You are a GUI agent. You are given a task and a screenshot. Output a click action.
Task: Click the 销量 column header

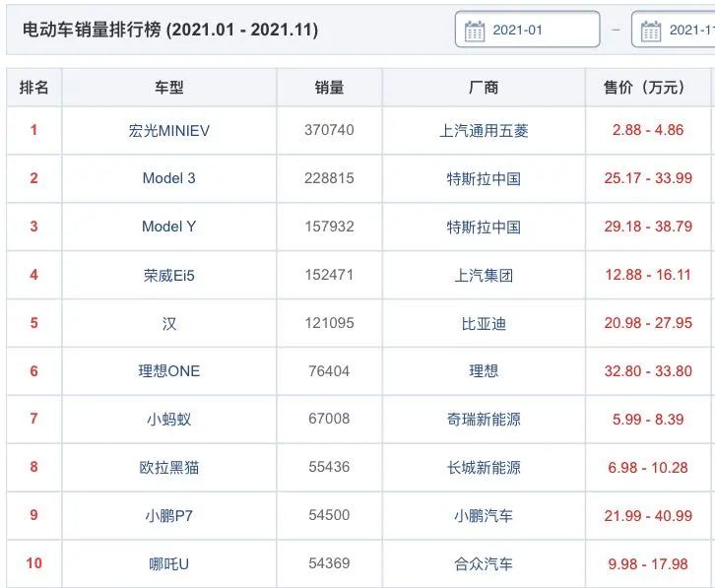[x=329, y=87]
